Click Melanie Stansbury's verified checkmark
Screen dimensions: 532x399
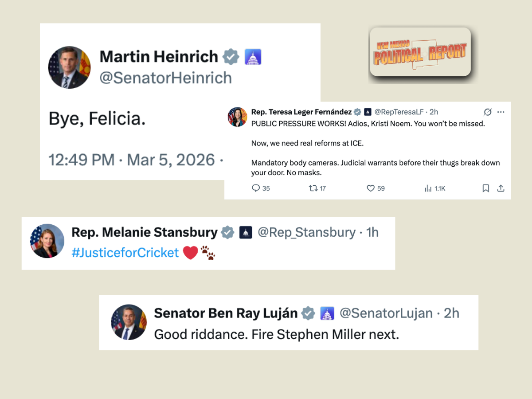227,232
